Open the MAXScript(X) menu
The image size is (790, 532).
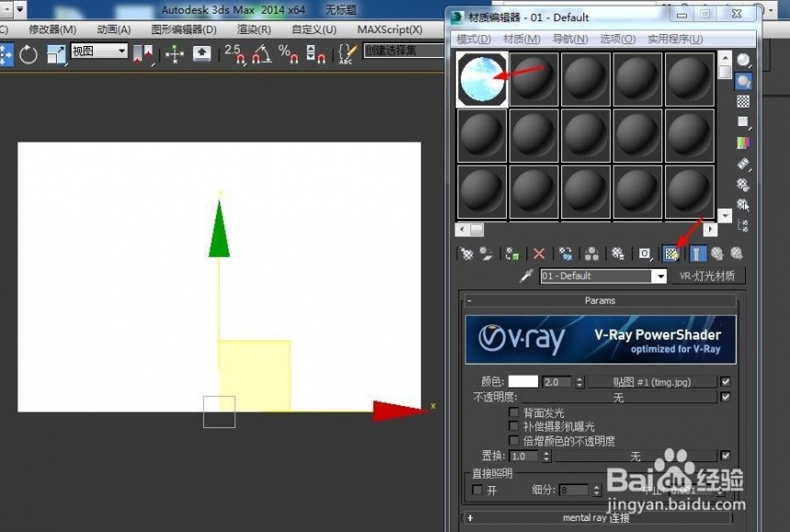click(389, 29)
